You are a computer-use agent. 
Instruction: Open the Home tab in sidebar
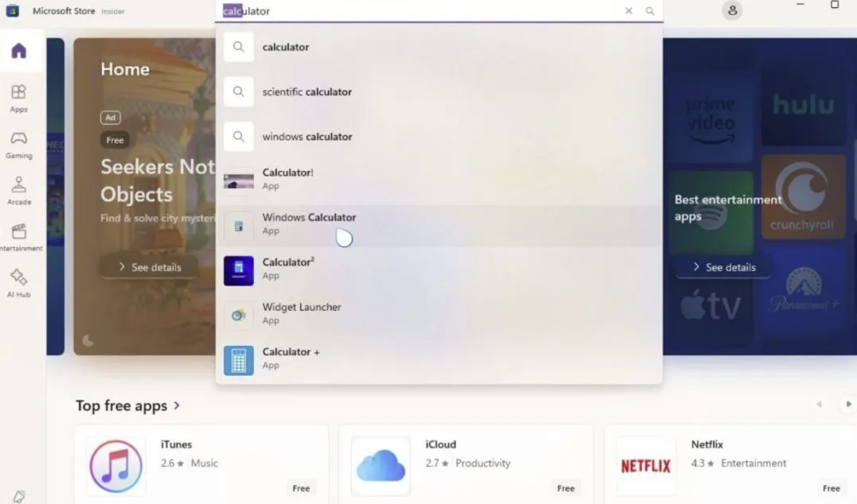click(x=19, y=51)
